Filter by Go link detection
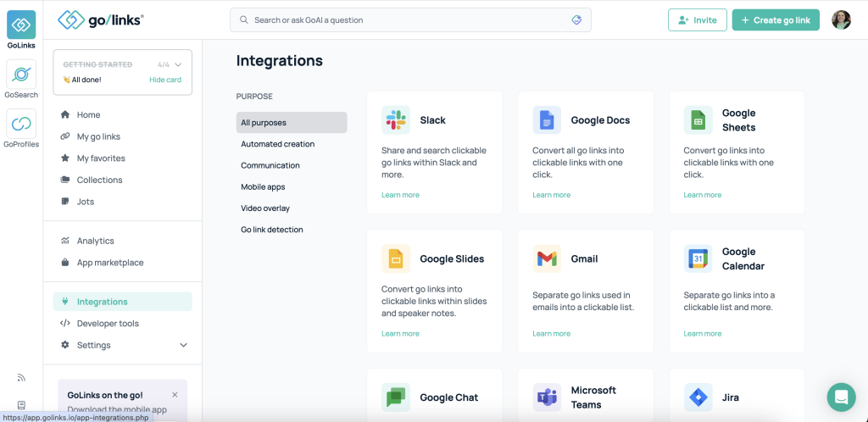The image size is (868, 422). pyautogui.click(x=272, y=230)
